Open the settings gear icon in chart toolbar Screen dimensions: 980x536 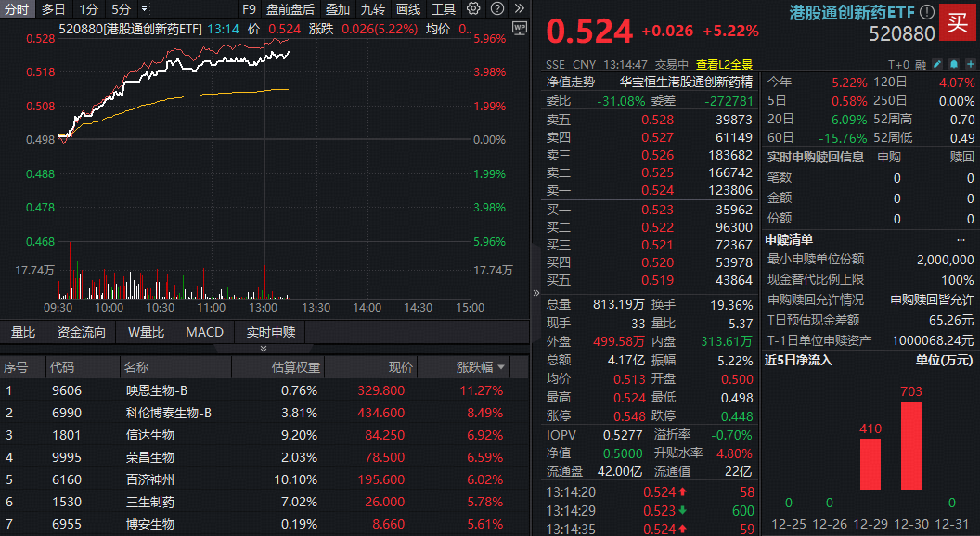[x=473, y=9]
